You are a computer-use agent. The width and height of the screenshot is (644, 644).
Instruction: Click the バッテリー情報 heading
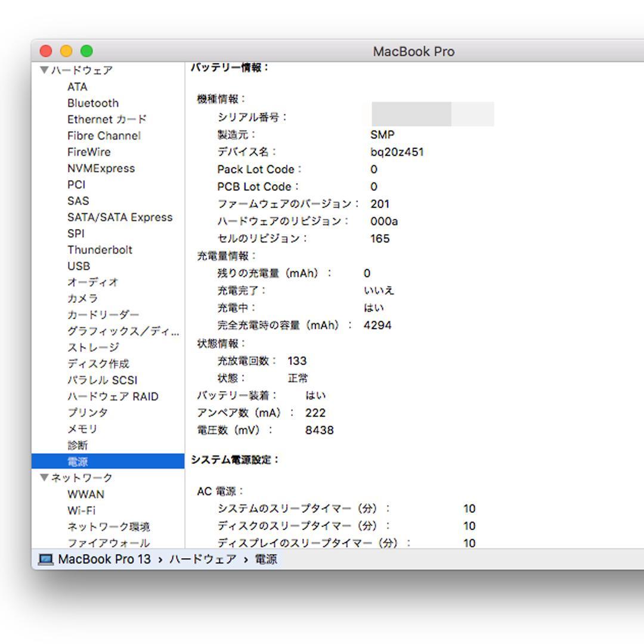230,67
